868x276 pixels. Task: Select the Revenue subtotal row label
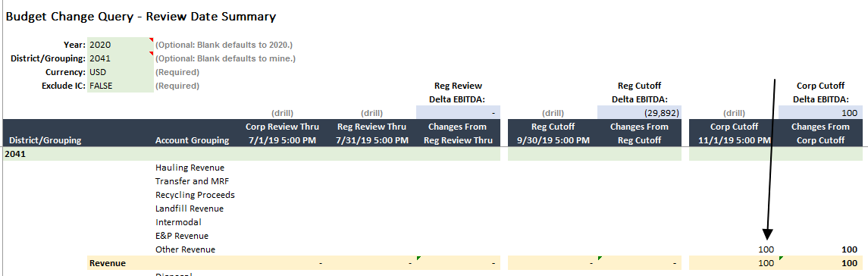tap(108, 263)
